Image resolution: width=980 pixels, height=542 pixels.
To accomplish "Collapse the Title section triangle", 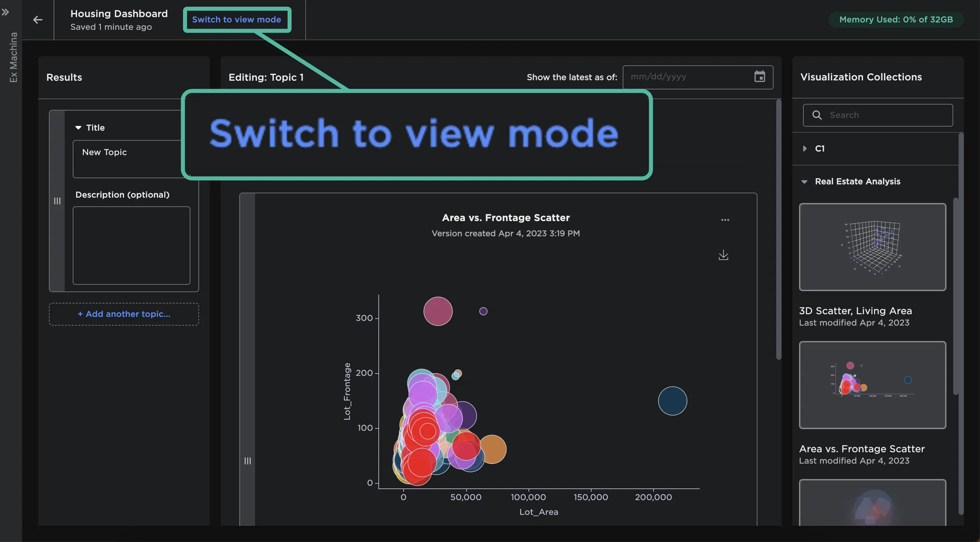I will pos(78,127).
